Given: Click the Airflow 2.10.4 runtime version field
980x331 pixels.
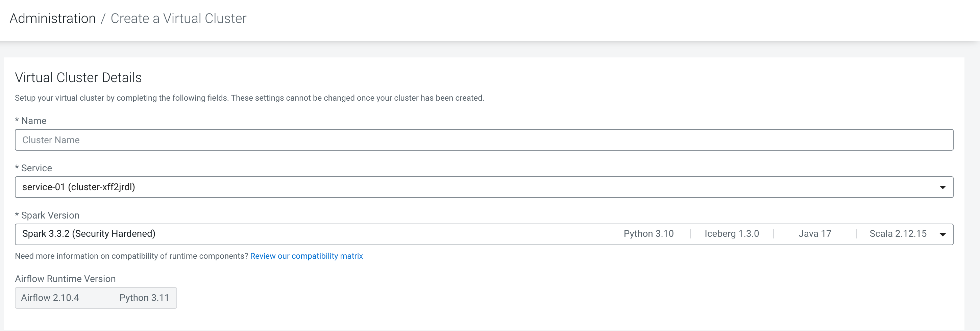Looking at the screenshot, I should pyautogui.click(x=96, y=298).
